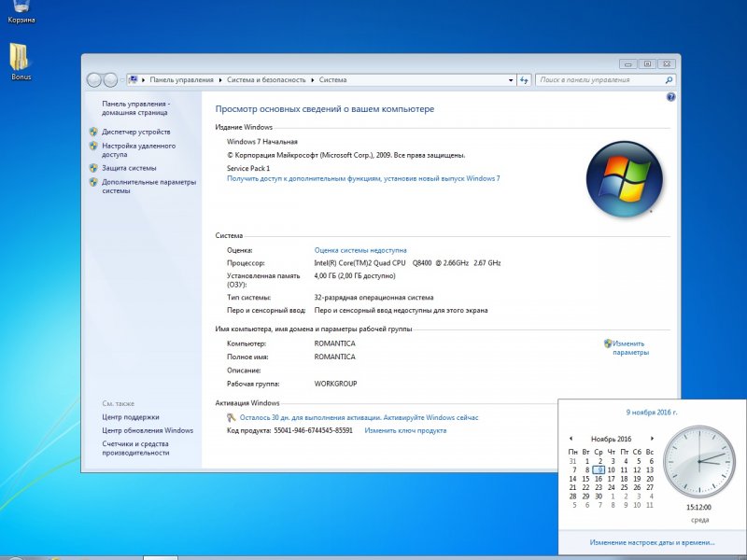Image resolution: width=747 pixels, height=560 pixels.
Task: Click the 32-разрядная операционная система text
Action: click(374, 298)
